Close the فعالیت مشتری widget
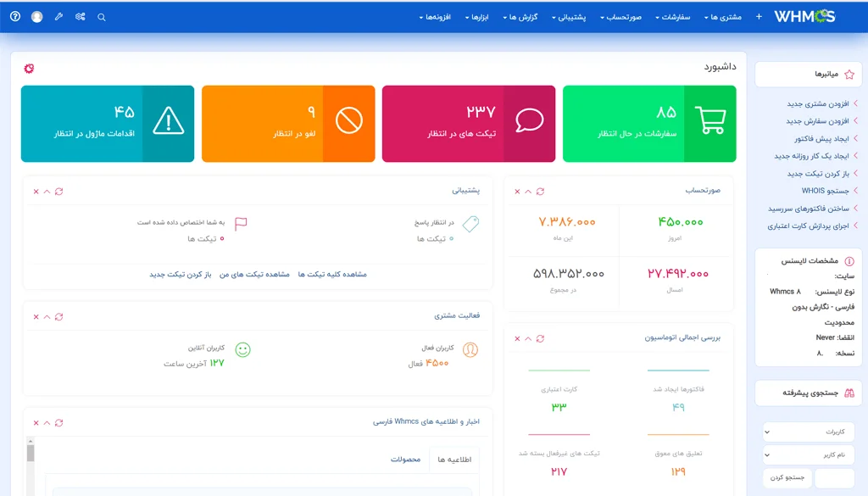Image resolution: width=868 pixels, height=496 pixels. [x=36, y=316]
